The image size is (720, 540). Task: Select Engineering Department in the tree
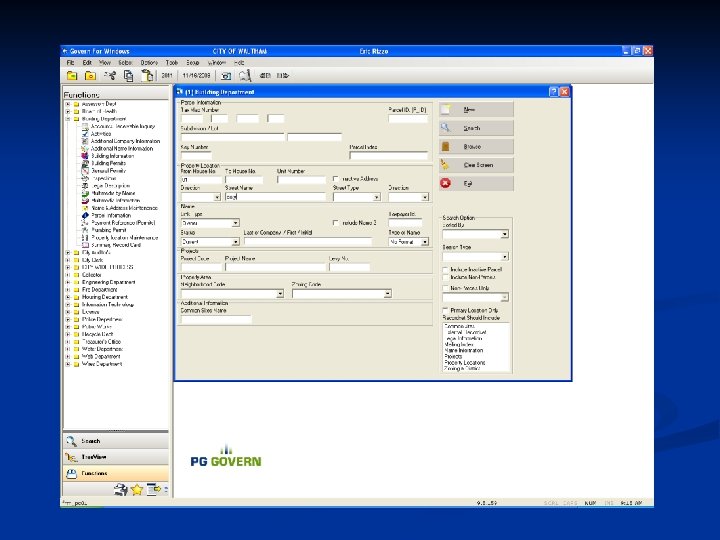[108, 282]
